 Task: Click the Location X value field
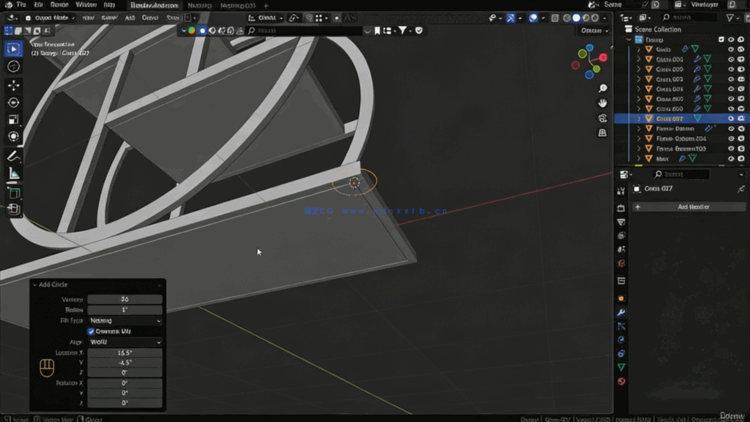point(125,353)
